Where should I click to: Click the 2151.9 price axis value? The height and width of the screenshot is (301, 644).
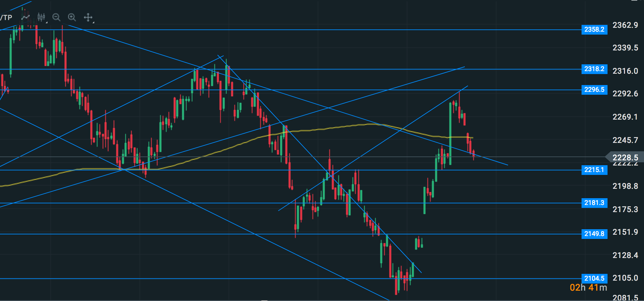pos(625,232)
